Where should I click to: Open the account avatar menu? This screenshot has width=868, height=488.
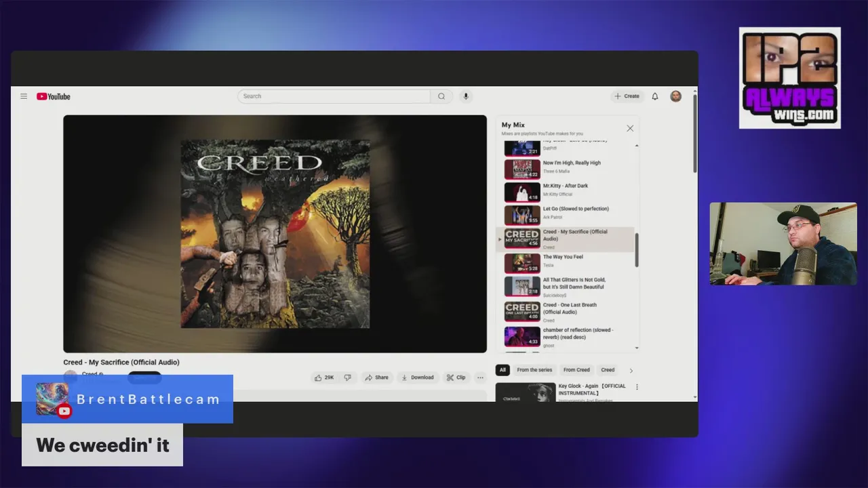tap(676, 96)
